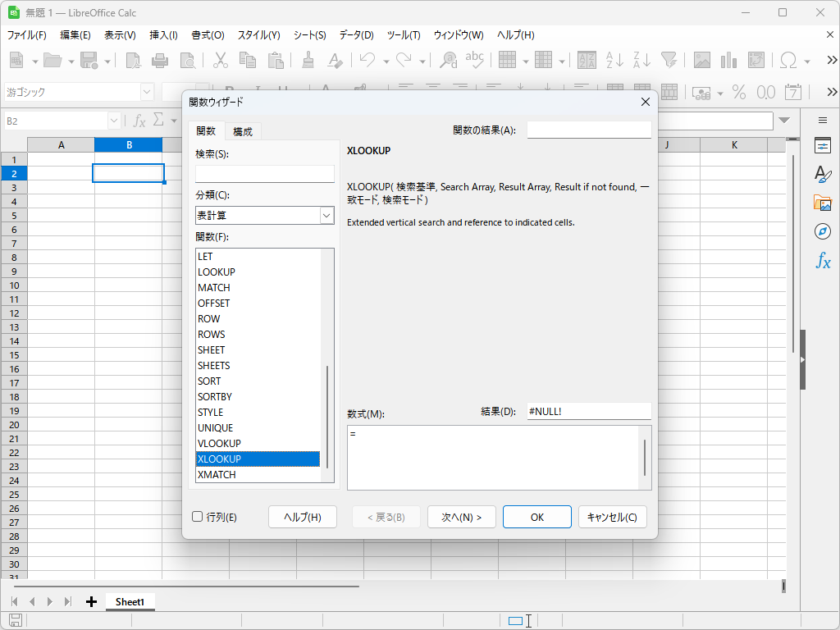Sort the selection ascending
The image size is (840, 630).
pyautogui.click(x=612, y=60)
